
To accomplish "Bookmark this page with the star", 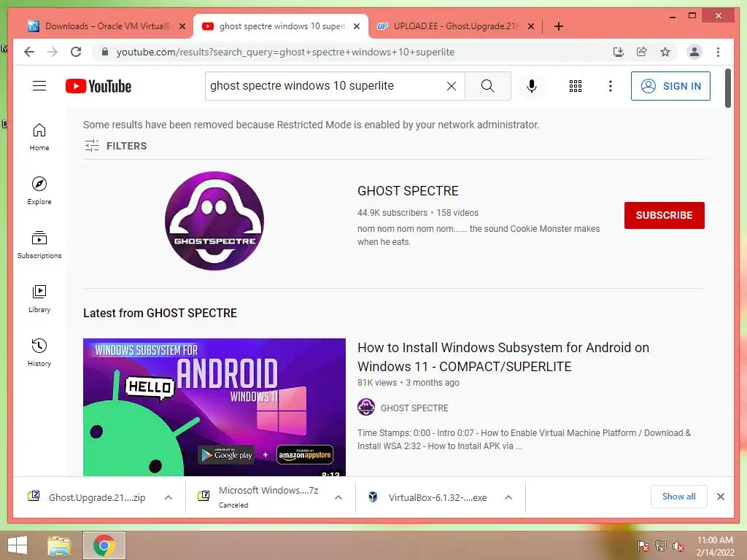I will click(x=665, y=52).
